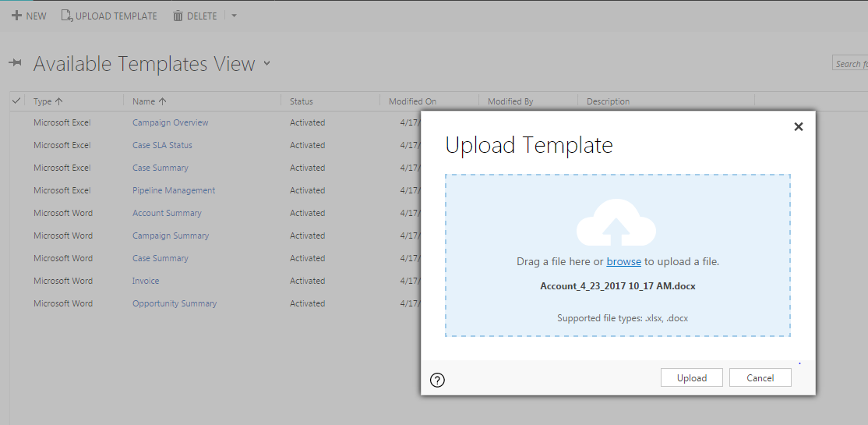Sort by the Modified By column header

510,101
